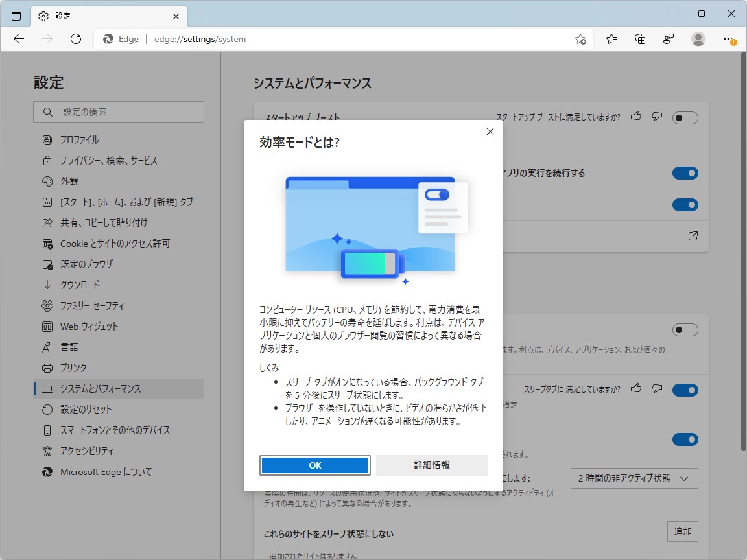
Task: Click the thumbs down for スタートアップ ブースト
Action: 656,116
